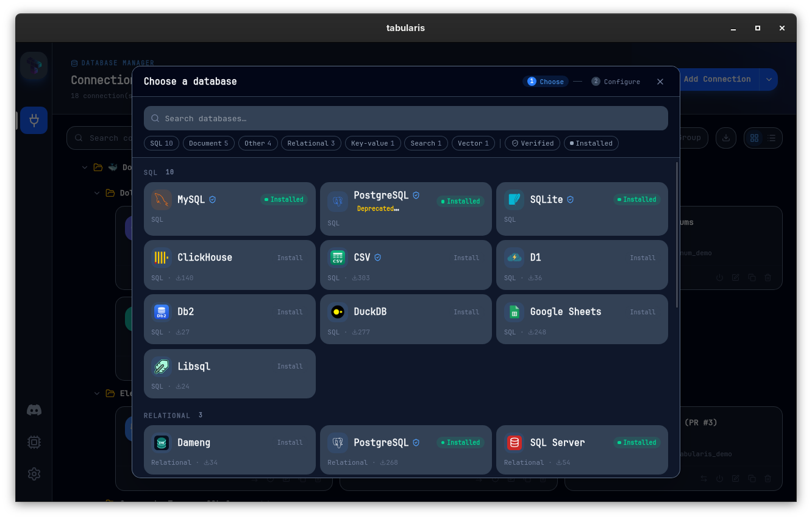The image size is (812, 519).
Task: Open the Discord link in the sidebar
Action: coord(34,411)
